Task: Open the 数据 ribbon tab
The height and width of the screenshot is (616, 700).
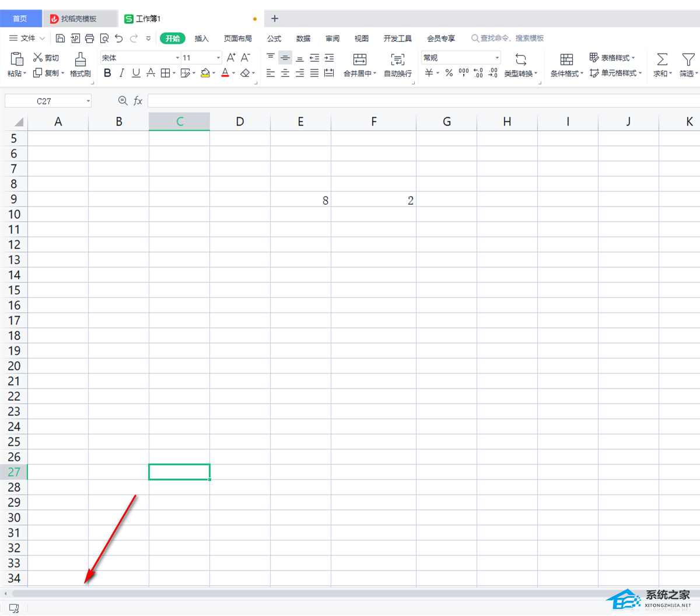Action: coord(303,38)
